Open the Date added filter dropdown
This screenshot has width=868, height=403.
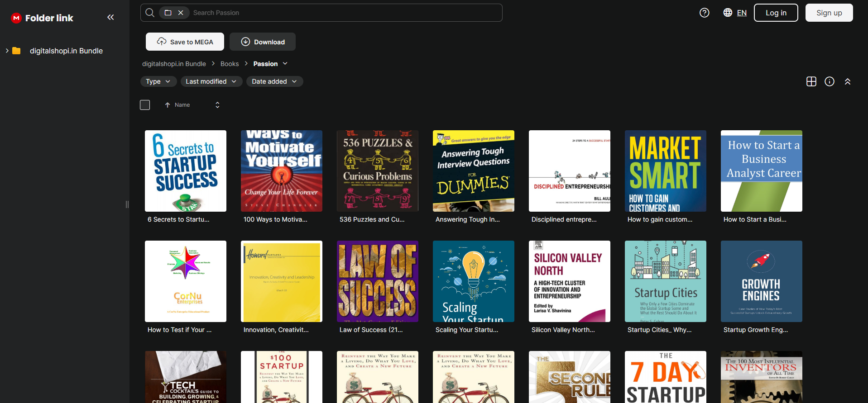click(274, 81)
